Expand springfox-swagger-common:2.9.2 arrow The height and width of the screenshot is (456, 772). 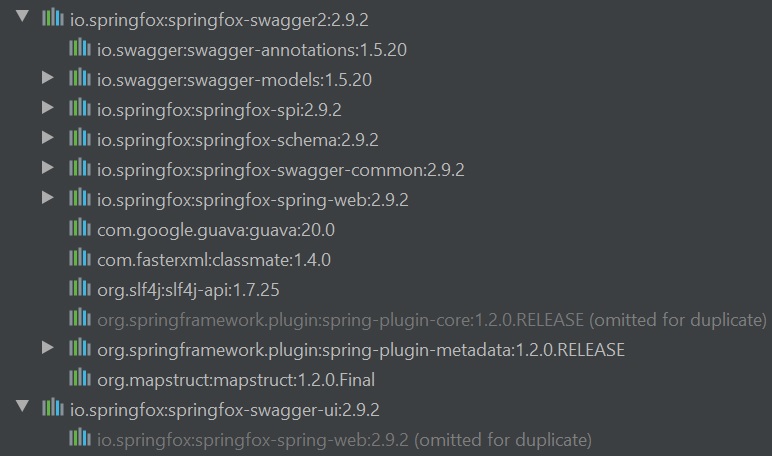coord(48,169)
